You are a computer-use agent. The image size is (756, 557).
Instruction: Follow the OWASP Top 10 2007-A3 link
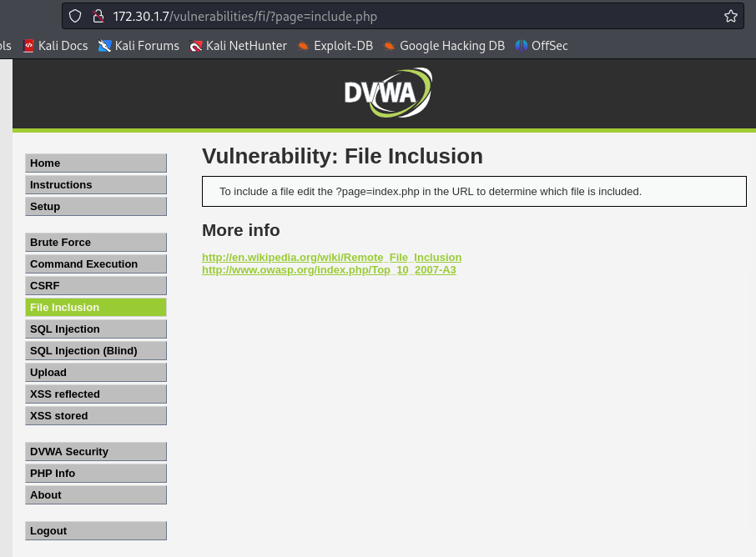click(329, 270)
